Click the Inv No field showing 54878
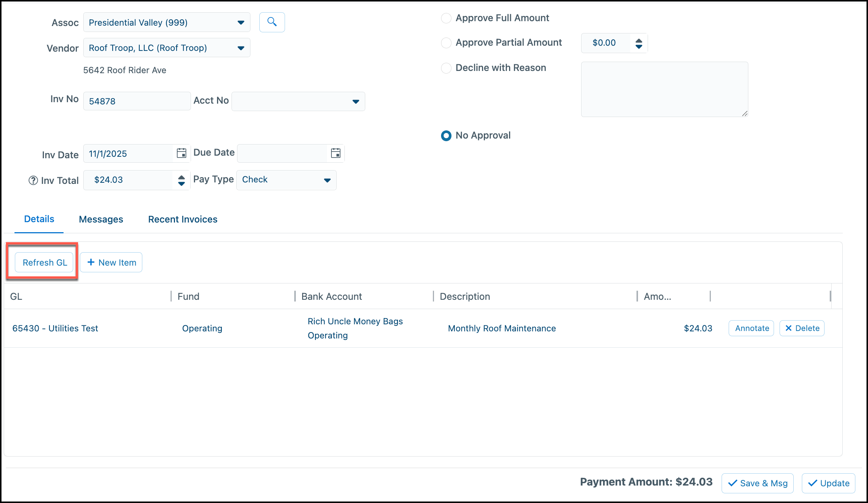 point(137,101)
